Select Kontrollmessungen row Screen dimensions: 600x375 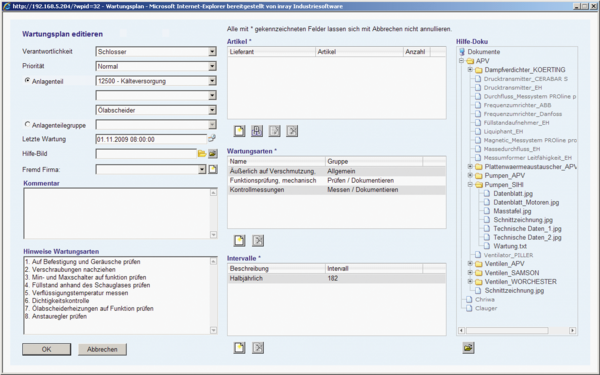(337, 190)
